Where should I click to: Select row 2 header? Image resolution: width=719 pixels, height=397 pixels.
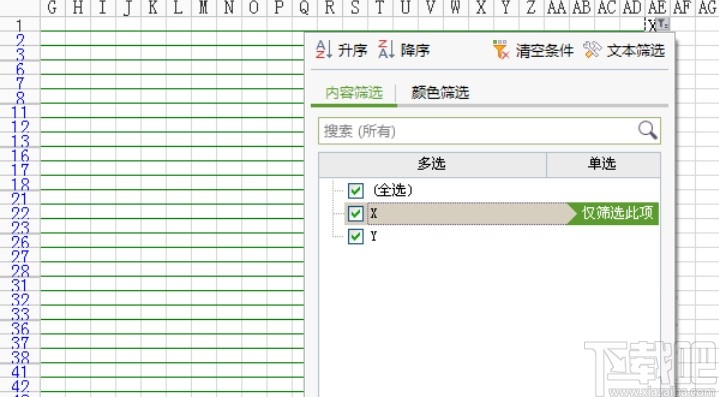pyautogui.click(x=20, y=40)
